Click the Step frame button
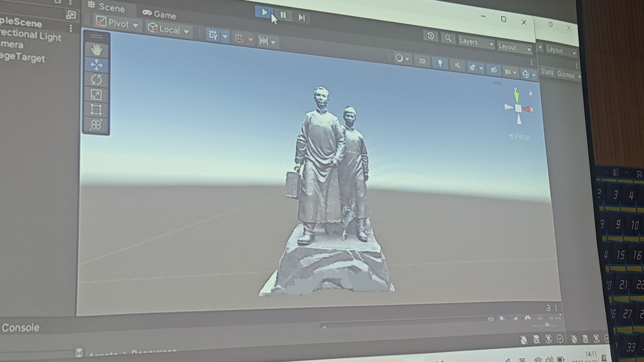The width and height of the screenshot is (644, 362). click(301, 17)
